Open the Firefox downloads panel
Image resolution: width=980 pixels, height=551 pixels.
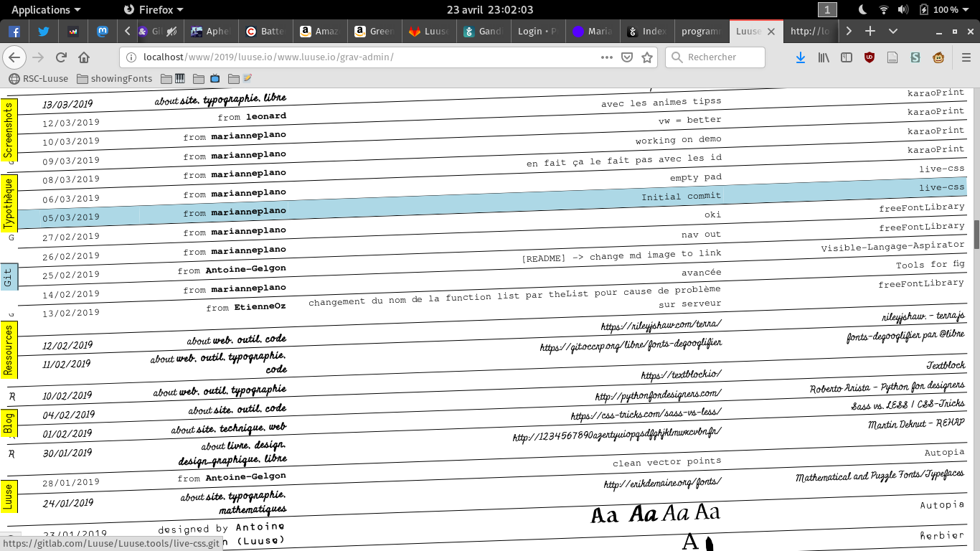801,57
